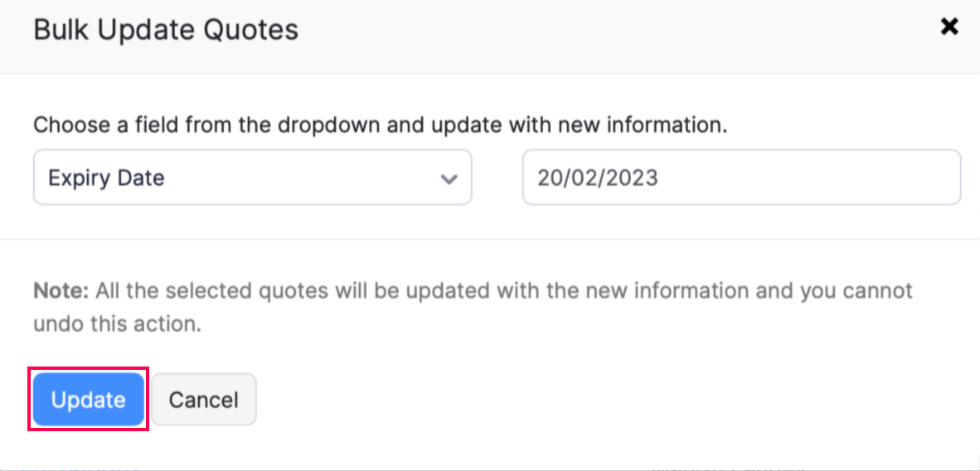Click the Cancel button
Viewport: 980px width, 471px height.
tap(203, 400)
